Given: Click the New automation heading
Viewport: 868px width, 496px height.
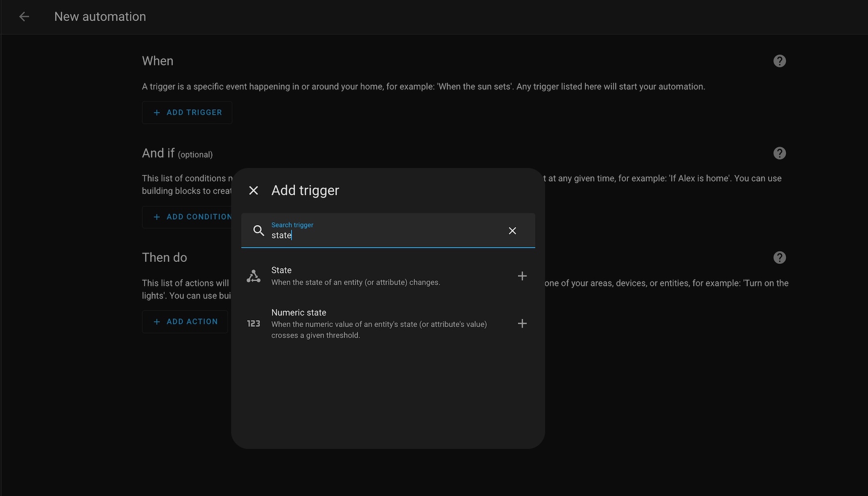Looking at the screenshot, I should pyautogui.click(x=100, y=16).
